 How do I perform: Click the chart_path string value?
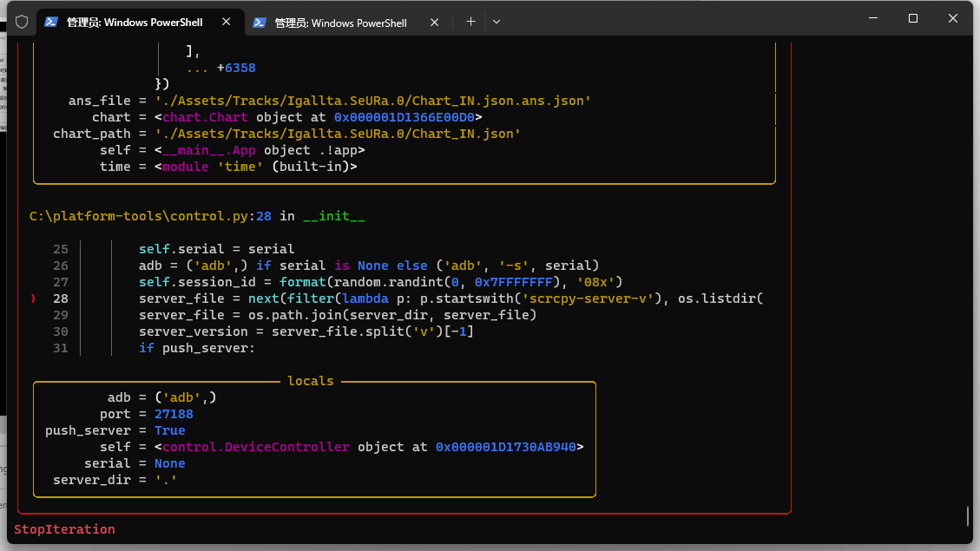[x=338, y=134]
